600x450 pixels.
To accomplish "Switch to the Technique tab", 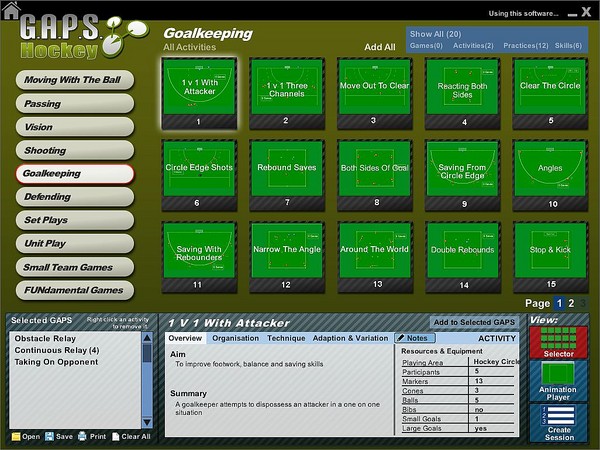I will (286, 338).
